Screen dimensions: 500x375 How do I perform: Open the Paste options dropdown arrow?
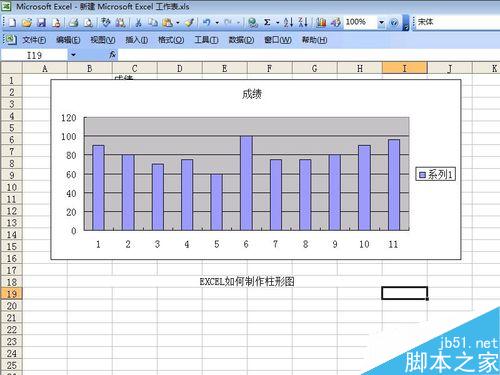178,23
